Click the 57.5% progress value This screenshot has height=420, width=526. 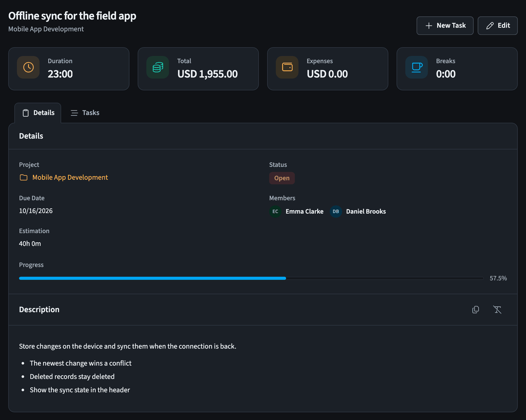pos(498,278)
